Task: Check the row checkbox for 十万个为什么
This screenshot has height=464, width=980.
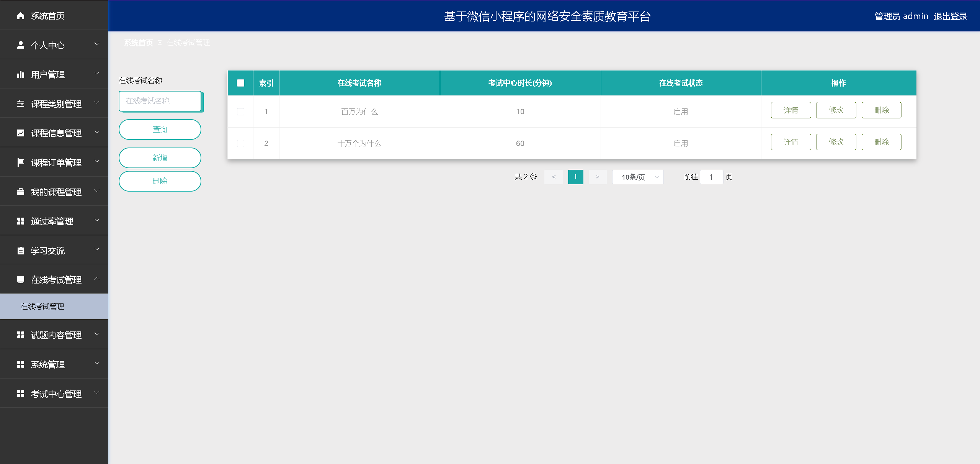Action: pos(240,143)
